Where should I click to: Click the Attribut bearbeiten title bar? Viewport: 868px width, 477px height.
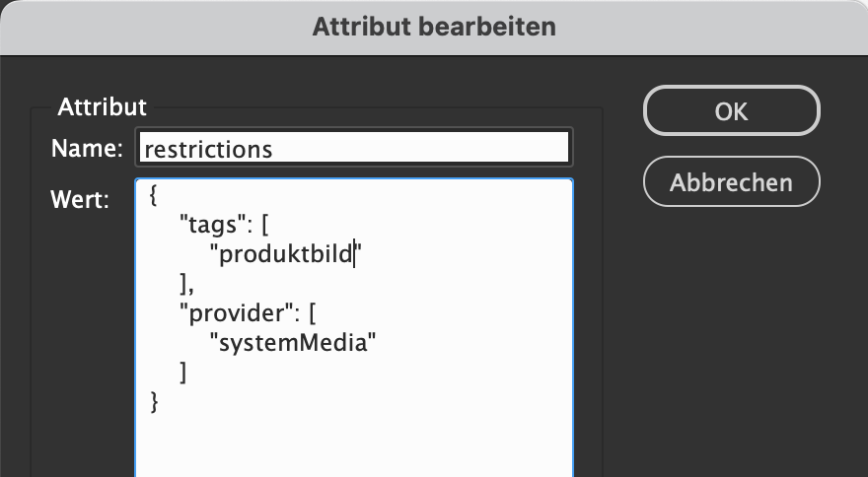[434, 27]
